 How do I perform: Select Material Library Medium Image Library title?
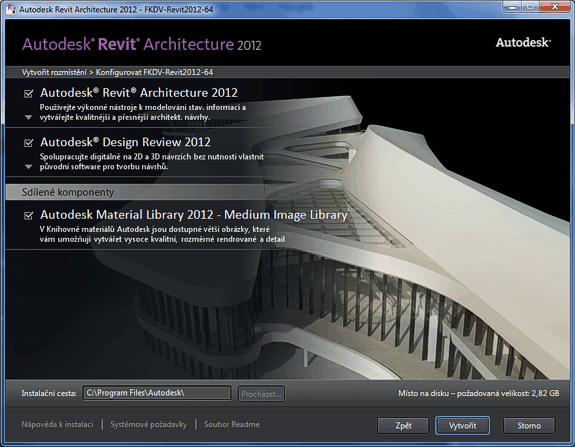tap(194, 215)
